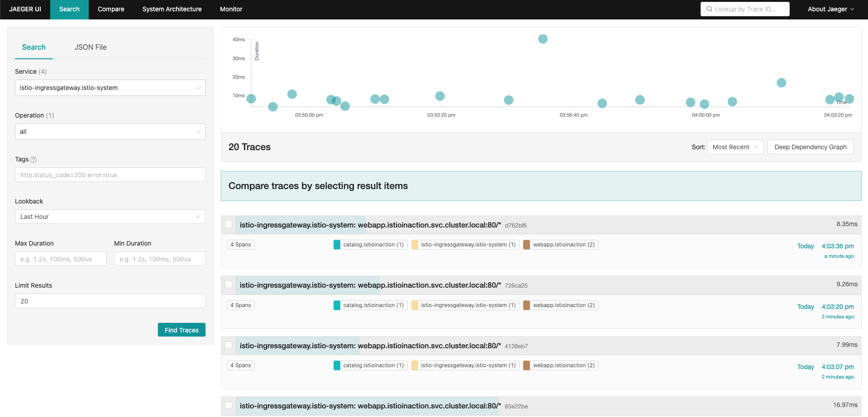This screenshot has width=868, height=417.
Task: Click webapp.istioinaction tag in trace 4138eb7
Action: pos(561,365)
